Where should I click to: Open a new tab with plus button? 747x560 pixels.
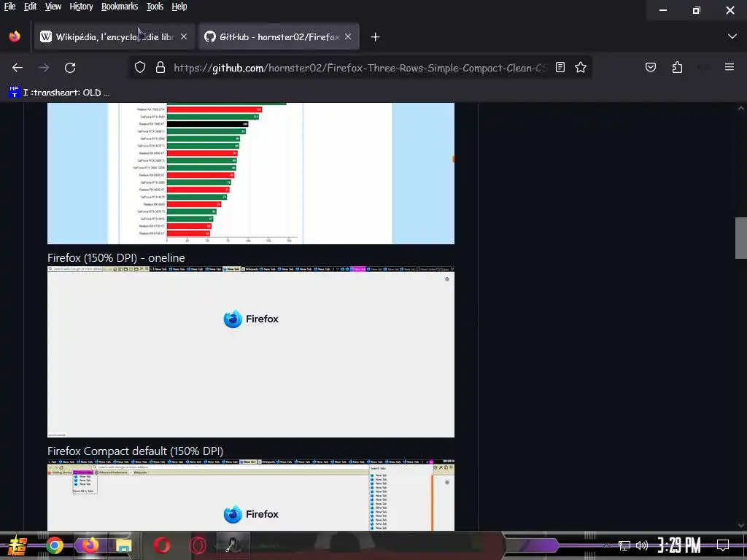375,36
